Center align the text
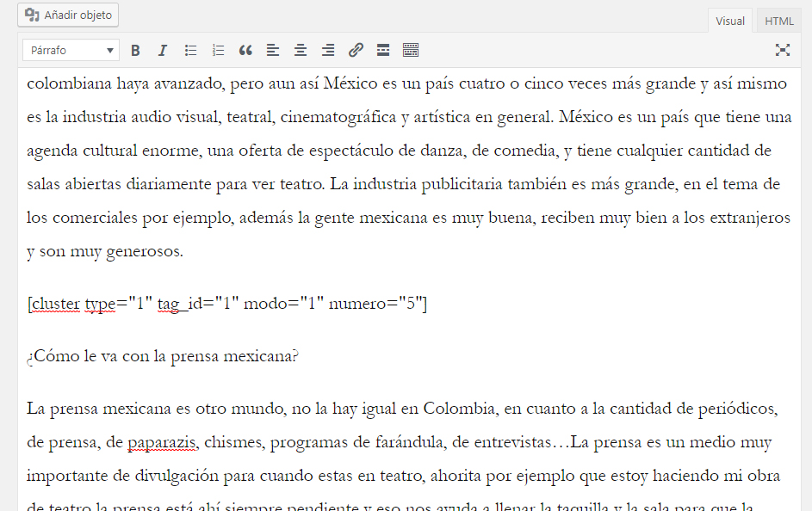This screenshot has width=812, height=511. (x=301, y=50)
